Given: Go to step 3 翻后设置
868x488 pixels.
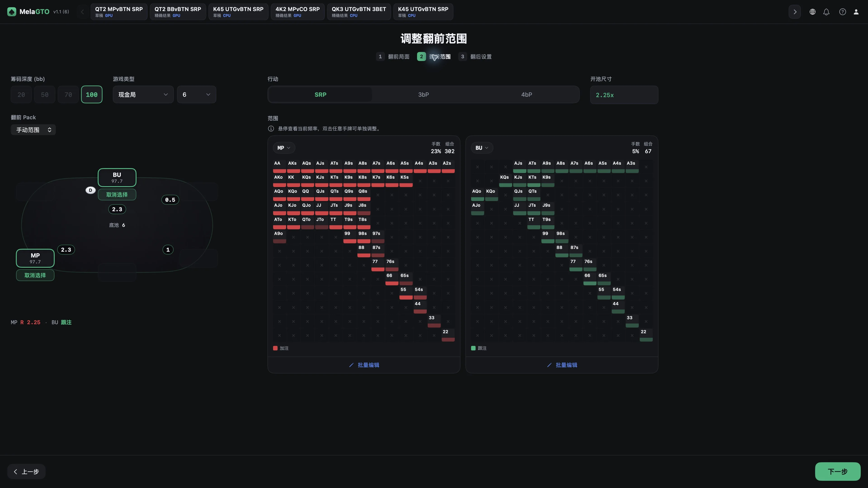Looking at the screenshot, I should pos(475,56).
